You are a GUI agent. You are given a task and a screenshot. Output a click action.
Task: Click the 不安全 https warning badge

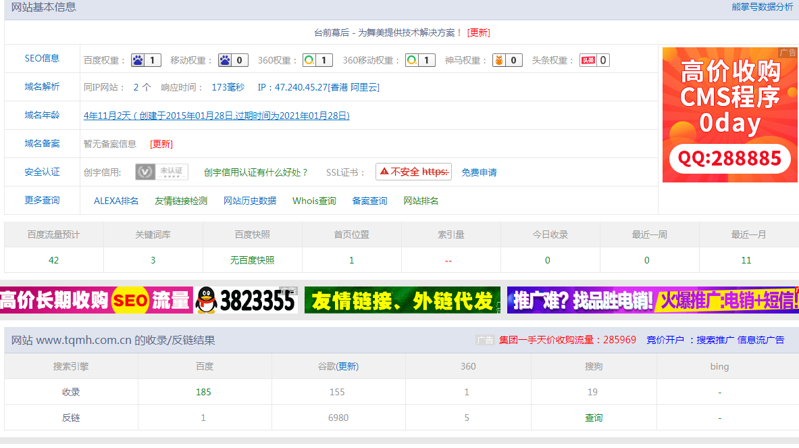click(x=413, y=172)
